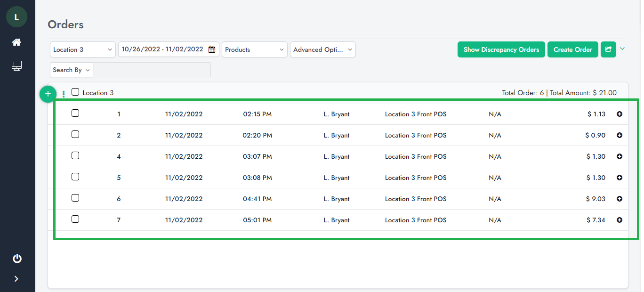644x292 pixels.
Task: Click the Home icon in sidebar
Action: (16, 42)
